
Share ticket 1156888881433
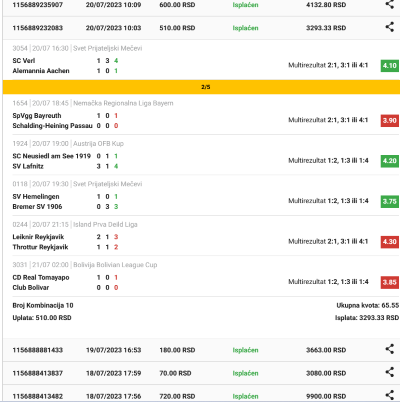[389, 349]
